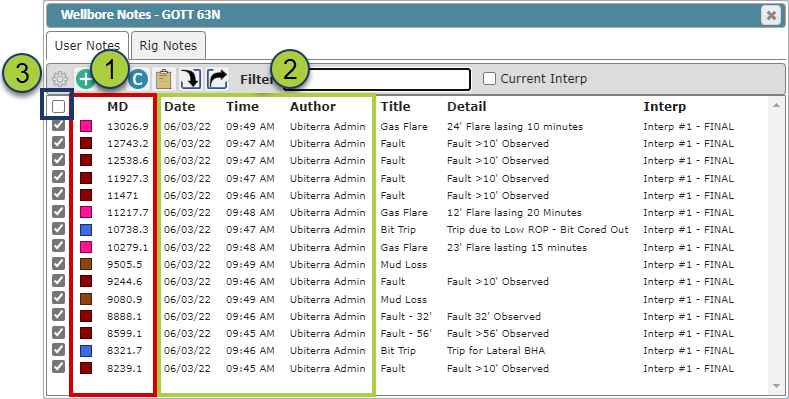This screenshot has width=789, height=399.
Task: Click the brown swatch at MD 9505.5
Action: point(86,264)
